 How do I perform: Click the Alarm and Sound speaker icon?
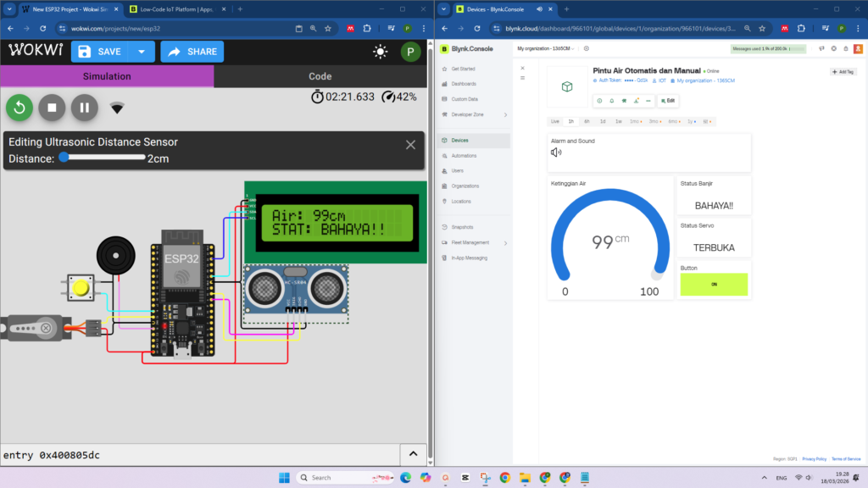(x=556, y=152)
